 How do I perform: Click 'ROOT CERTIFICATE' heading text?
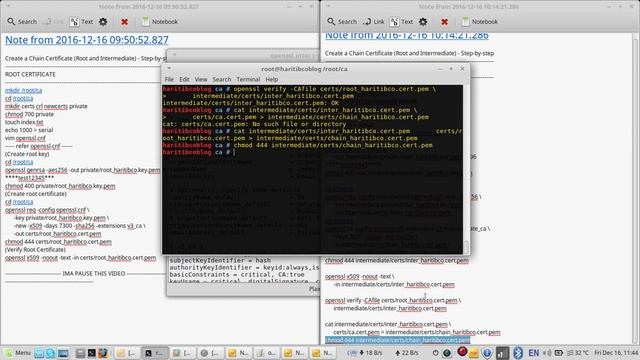[30, 74]
